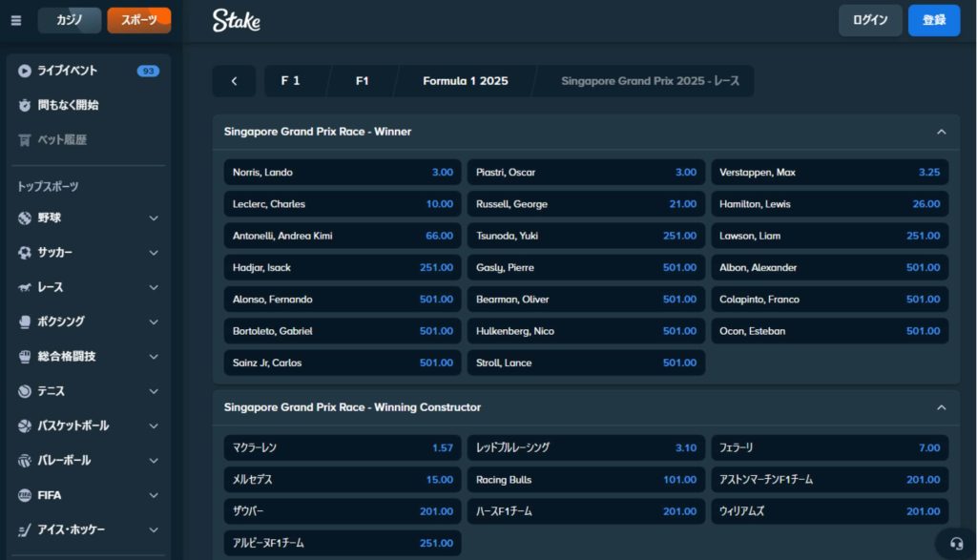Click the Stake logo

pos(237,21)
